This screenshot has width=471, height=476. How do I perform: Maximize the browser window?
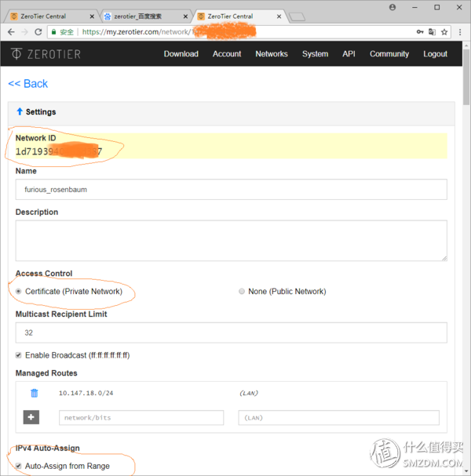tap(437, 7)
